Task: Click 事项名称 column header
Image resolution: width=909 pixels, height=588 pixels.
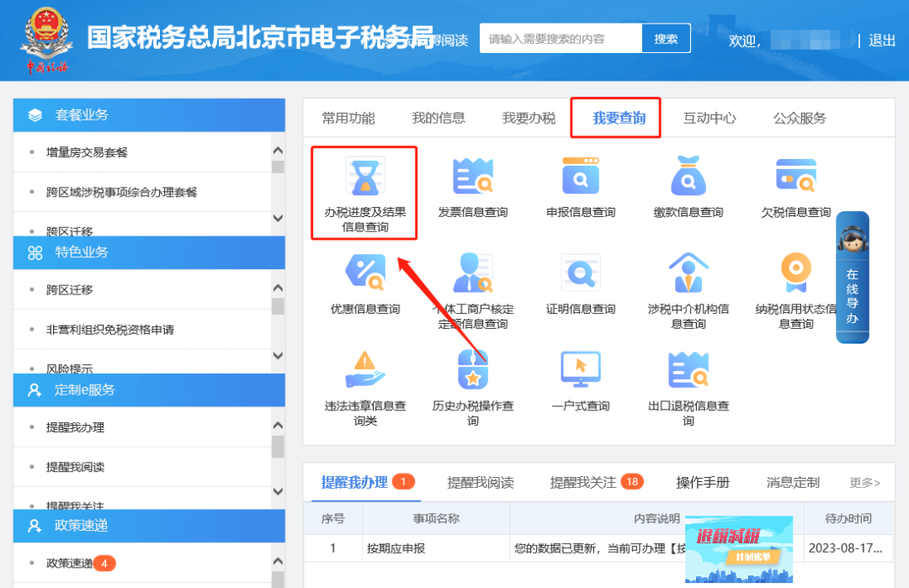Action: coord(436,518)
